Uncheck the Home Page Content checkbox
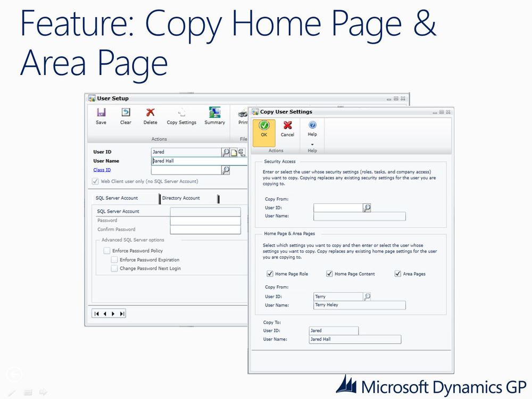Image resolution: width=532 pixels, height=399 pixels. [x=329, y=273]
